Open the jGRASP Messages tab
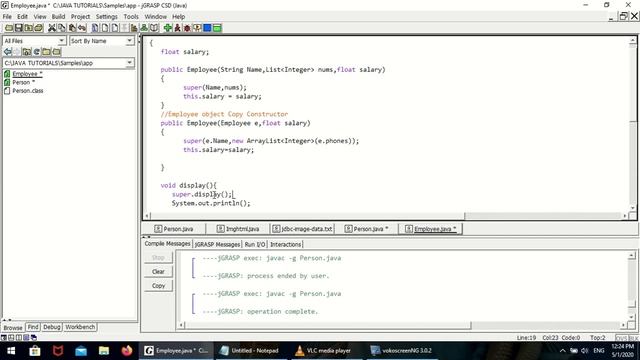This screenshot has height=360, width=640. click(217, 244)
